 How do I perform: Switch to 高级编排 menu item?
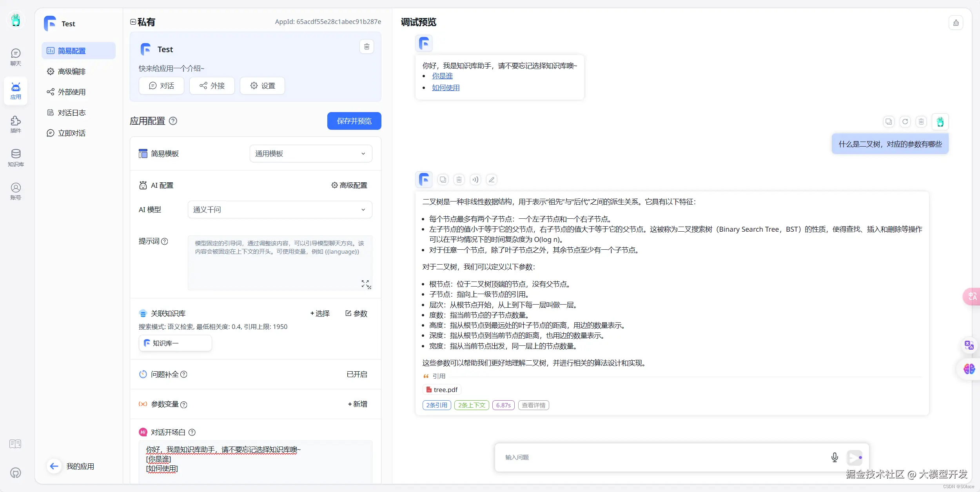click(x=71, y=71)
